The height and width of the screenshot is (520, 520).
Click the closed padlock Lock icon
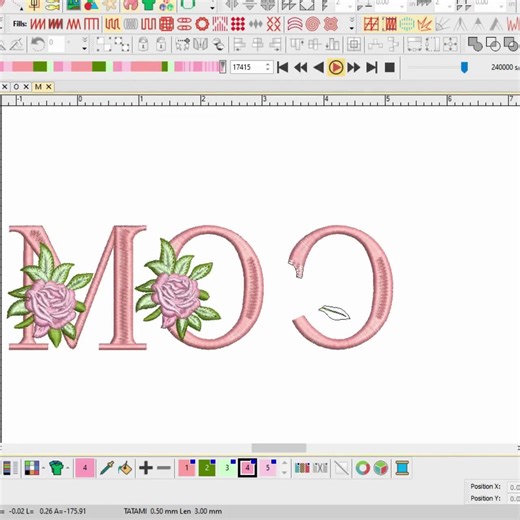coord(143,44)
